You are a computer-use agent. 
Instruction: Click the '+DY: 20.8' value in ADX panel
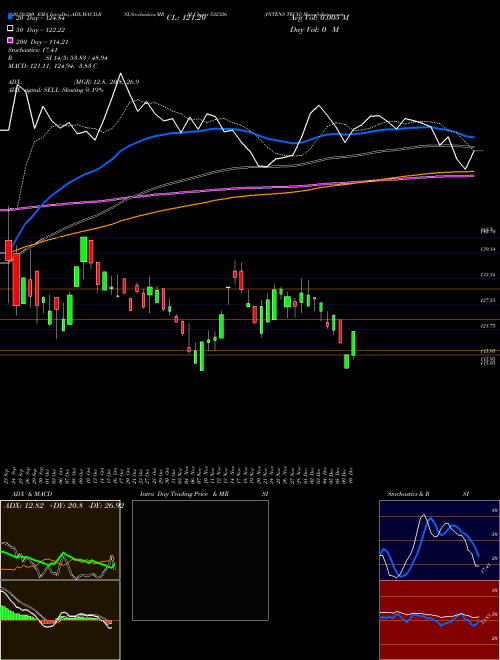tap(66, 506)
